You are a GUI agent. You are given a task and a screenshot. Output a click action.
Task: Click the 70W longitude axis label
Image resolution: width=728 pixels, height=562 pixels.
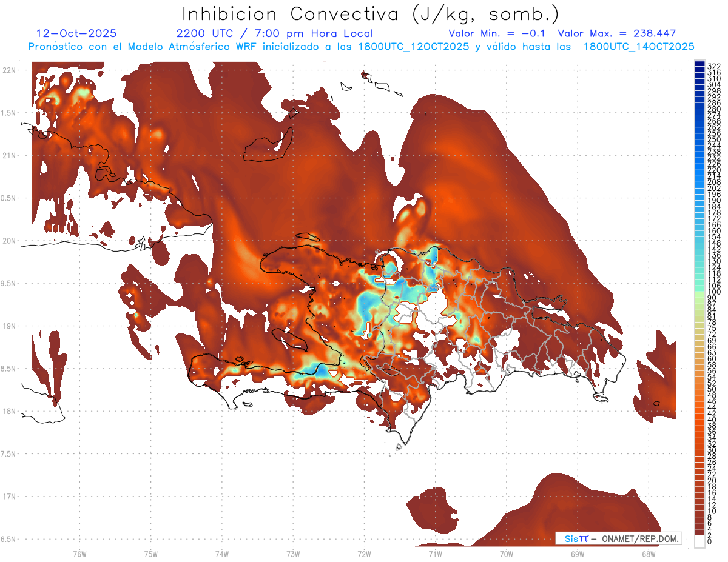[x=506, y=554]
